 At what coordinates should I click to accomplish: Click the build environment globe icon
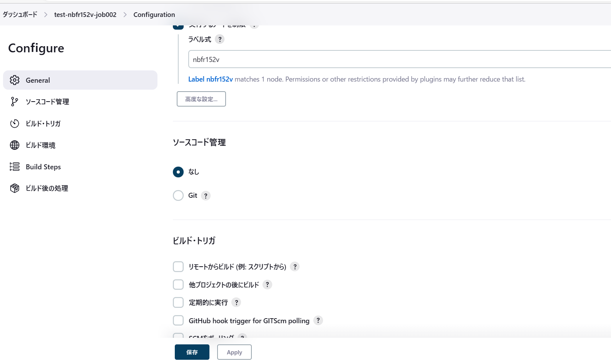[x=15, y=145]
